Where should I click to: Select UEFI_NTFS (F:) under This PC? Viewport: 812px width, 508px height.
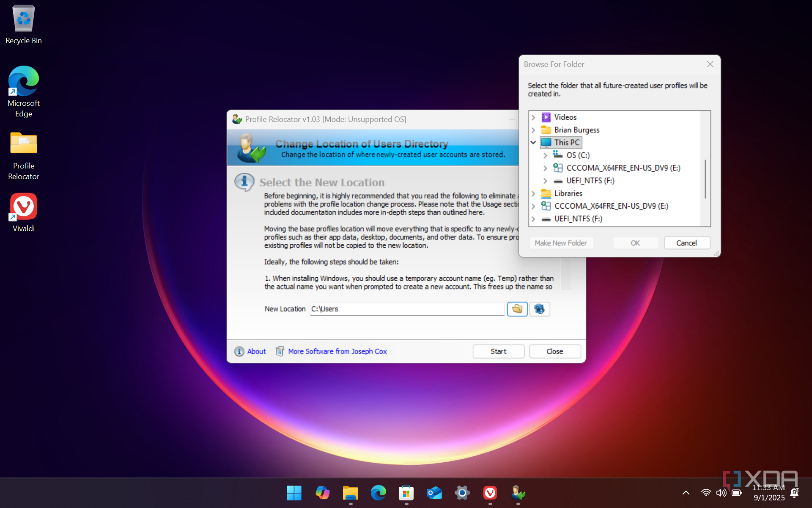pos(590,181)
